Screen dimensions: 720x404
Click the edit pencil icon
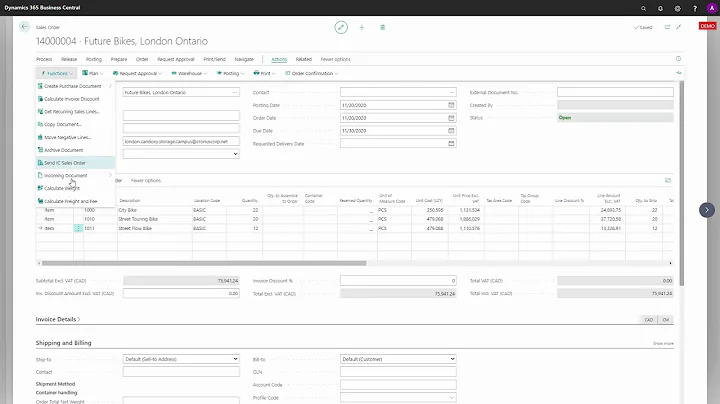click(x=341, y=28)
